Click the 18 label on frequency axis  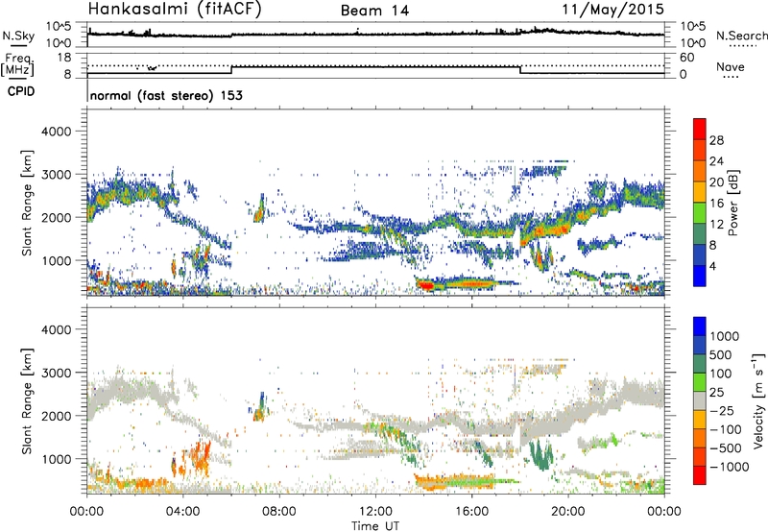click(x=64, y=58)
